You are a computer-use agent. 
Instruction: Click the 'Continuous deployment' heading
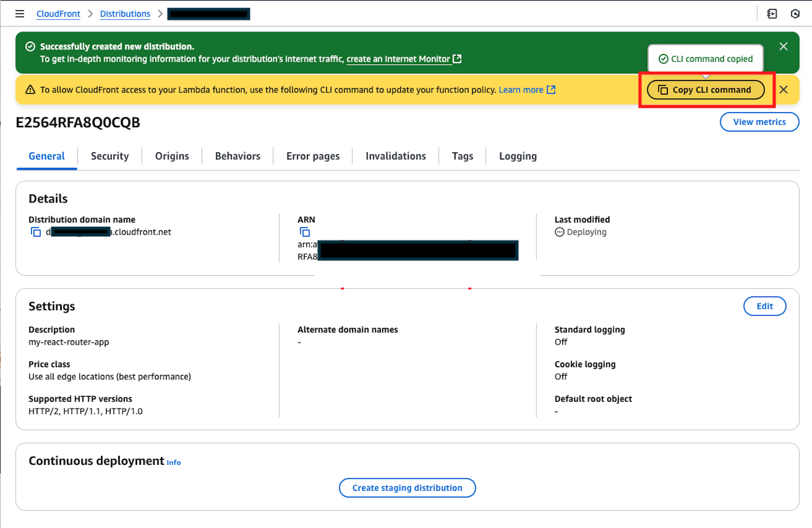(97, 460)
